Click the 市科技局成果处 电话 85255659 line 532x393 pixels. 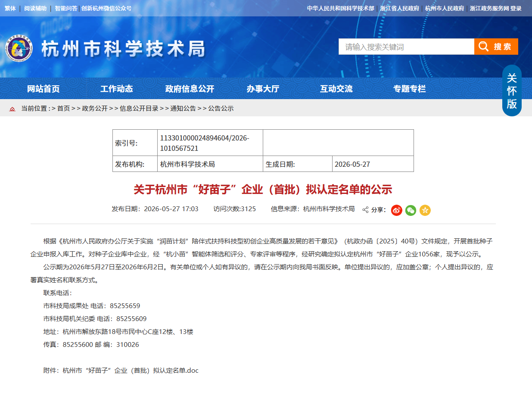(x=92, y=306)
